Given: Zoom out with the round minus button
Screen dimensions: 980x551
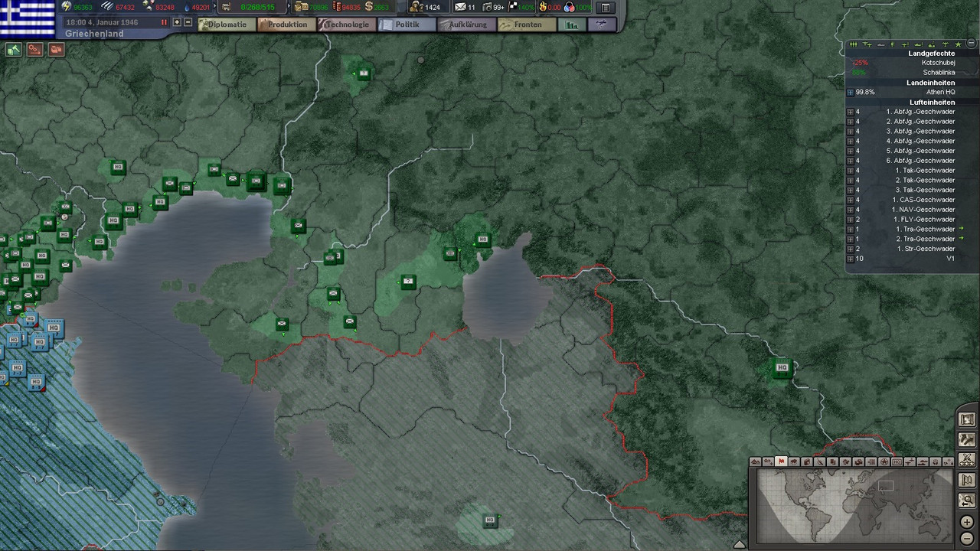Looking at the screenshot, I should (x=967, y=538).
